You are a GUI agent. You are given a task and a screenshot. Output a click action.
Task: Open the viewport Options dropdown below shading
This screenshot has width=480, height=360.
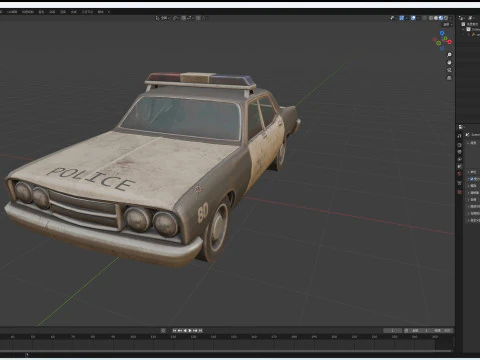[447, 25]
